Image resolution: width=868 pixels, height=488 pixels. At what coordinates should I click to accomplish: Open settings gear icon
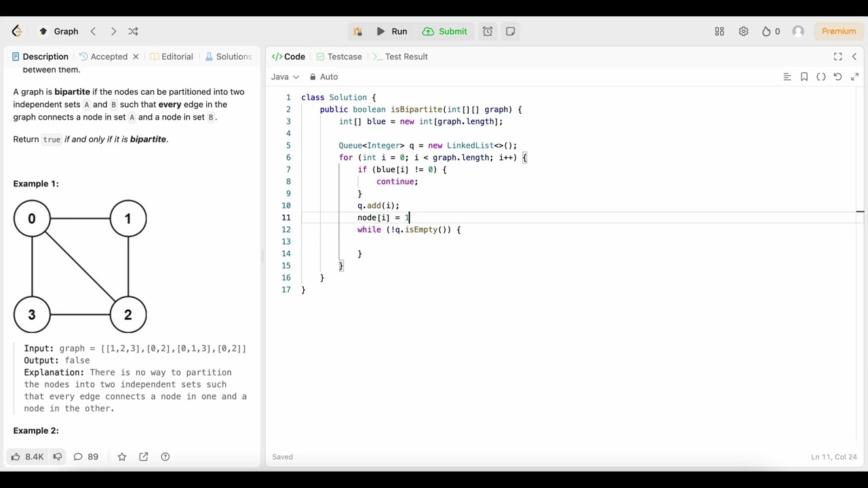tap(743, 31)
